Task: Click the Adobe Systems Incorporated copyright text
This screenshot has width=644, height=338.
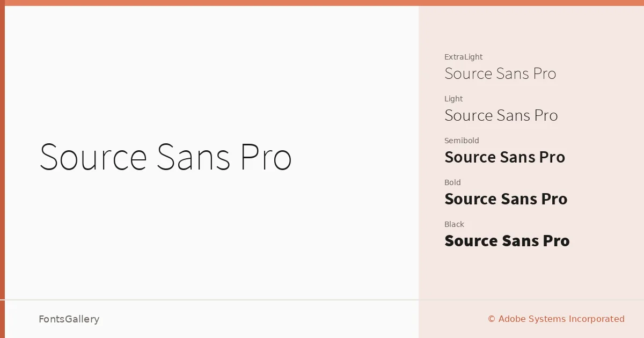Action: [x=561, y=319]
